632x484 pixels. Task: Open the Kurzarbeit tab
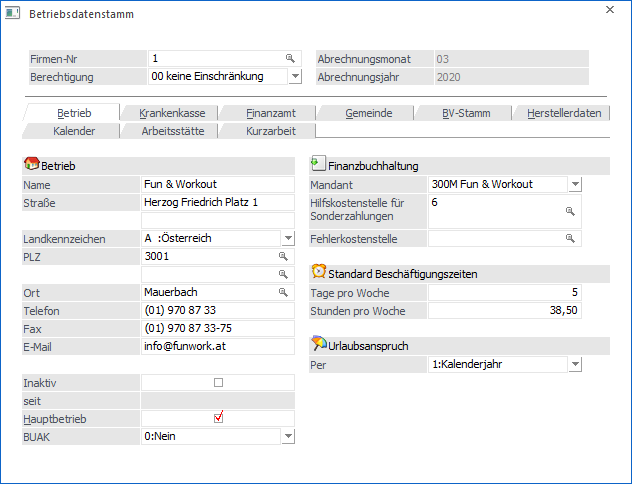point(267,131)
